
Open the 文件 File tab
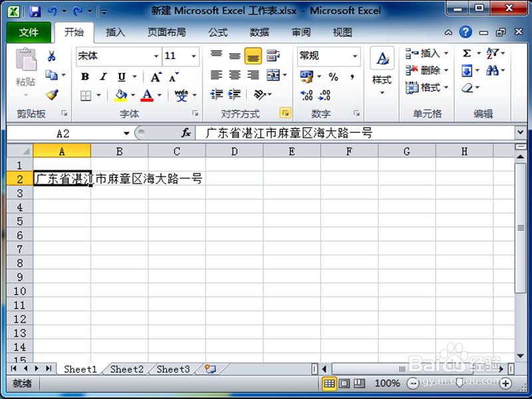pyautogui.click(x=29, y=32)
